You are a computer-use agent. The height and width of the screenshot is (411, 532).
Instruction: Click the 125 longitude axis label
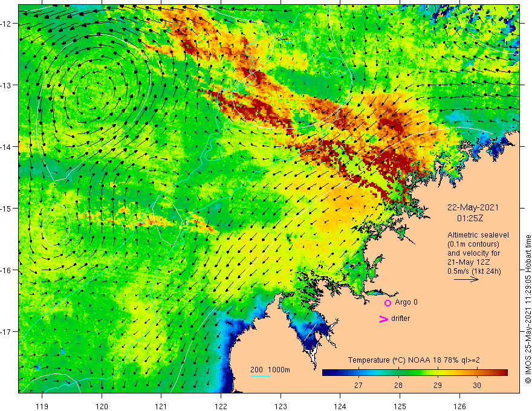(x=400, y=406)
